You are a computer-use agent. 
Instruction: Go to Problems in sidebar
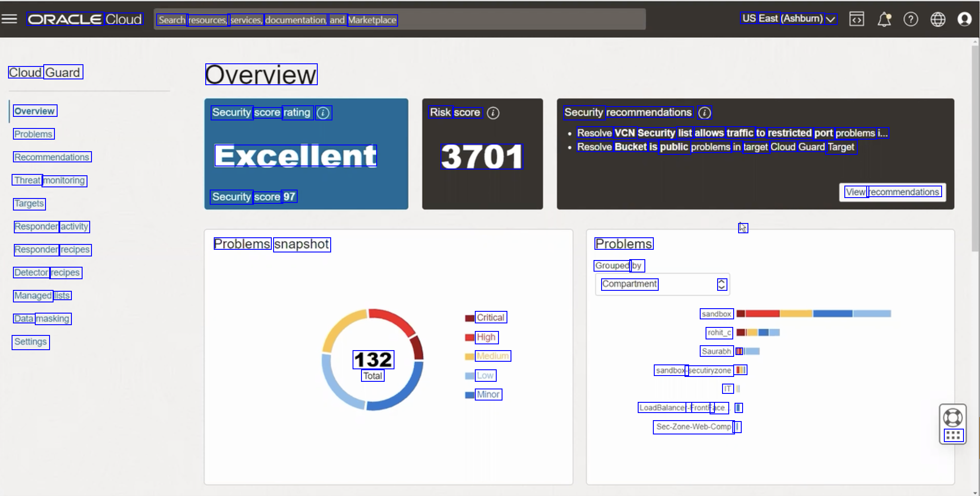click(33, 134)
